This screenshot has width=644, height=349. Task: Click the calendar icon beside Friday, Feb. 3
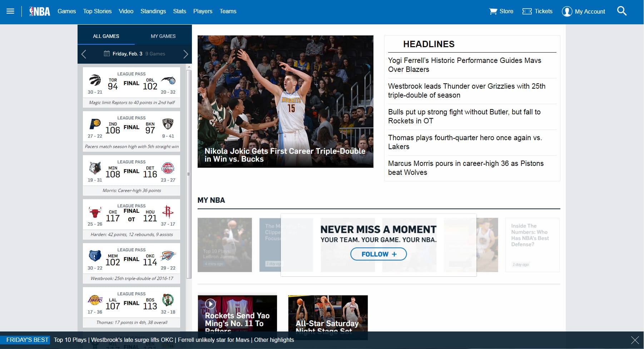tap(107, 54)
